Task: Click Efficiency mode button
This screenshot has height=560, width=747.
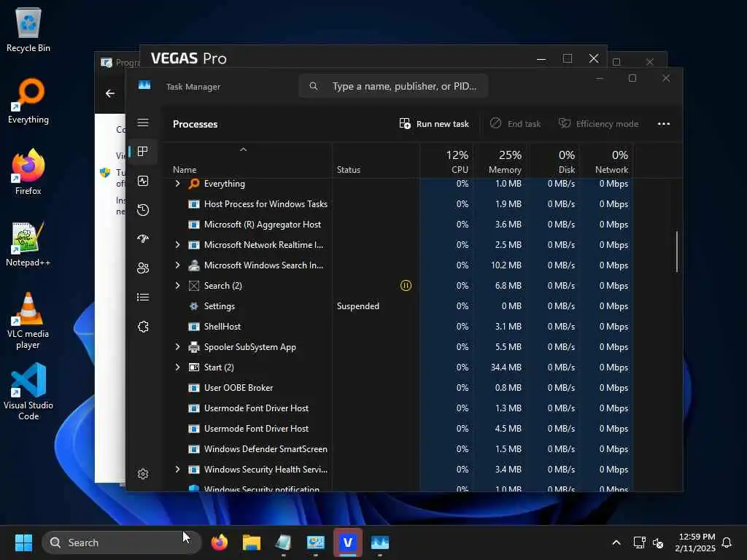Action: point(598,124)
